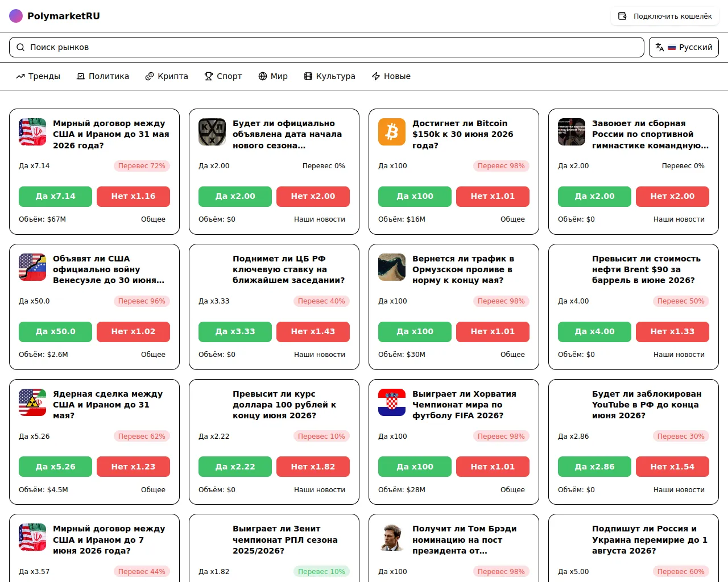
Task: Bet Нет x1.01 on Croatia World Cup market
Action: coord(493,467)
